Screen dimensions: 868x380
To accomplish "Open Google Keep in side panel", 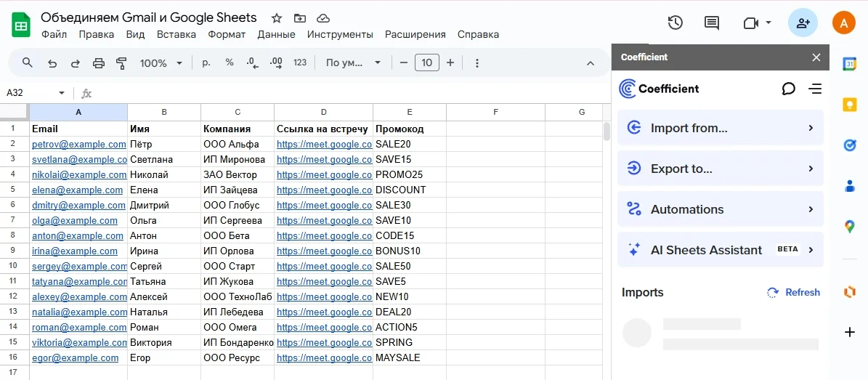I will (x=849, y=105).
